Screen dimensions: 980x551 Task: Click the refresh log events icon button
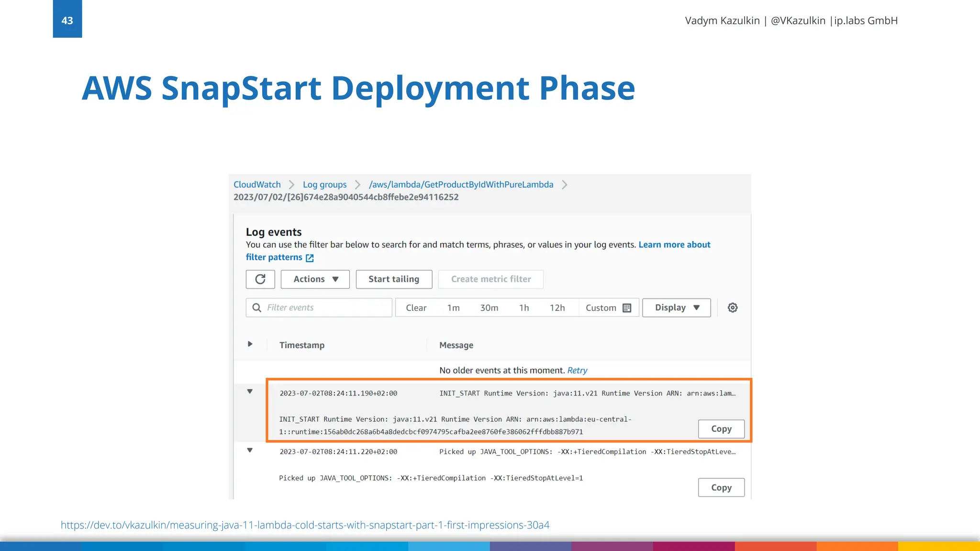pyautogui.click(x=260, y=279)
